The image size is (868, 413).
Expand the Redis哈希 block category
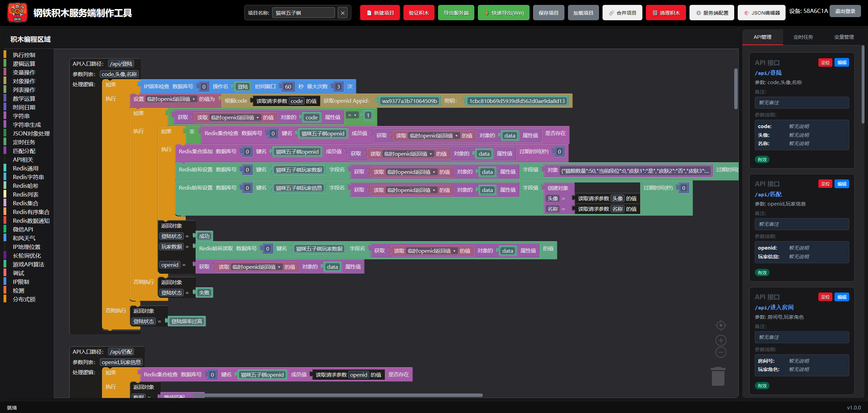point(25,186)
